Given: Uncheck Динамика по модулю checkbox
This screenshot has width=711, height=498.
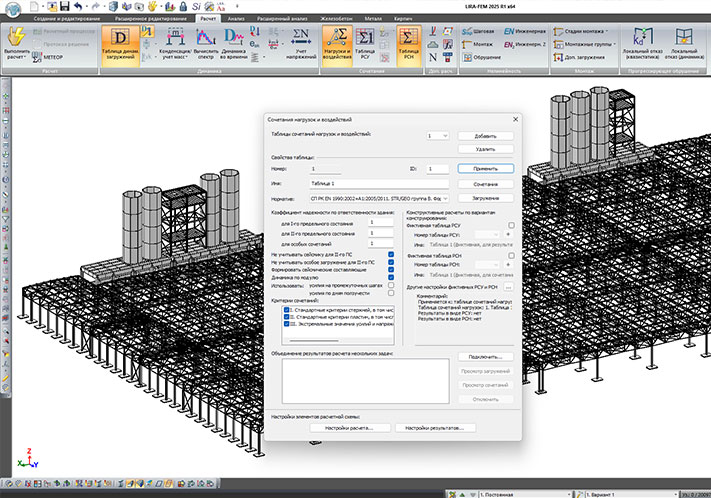Looking at the screenshot, I should coord(392,278).
